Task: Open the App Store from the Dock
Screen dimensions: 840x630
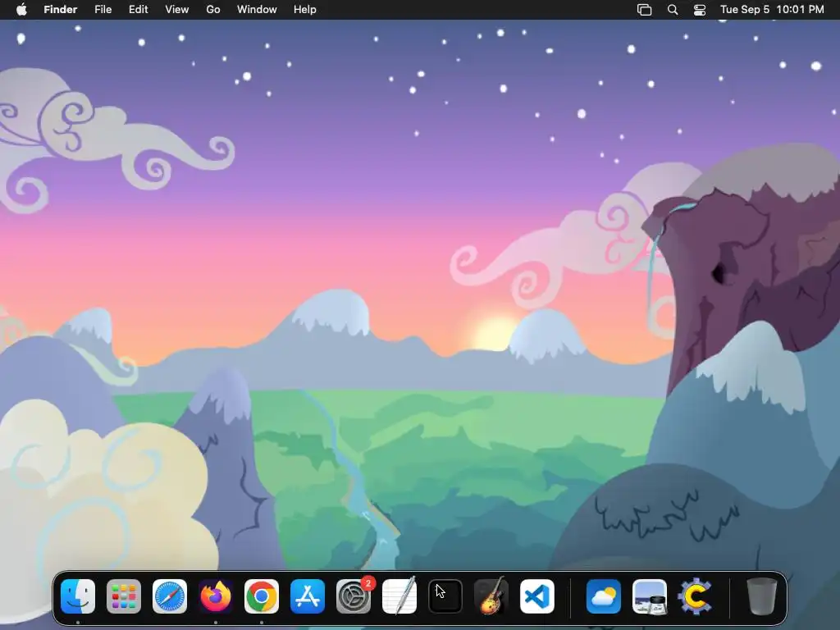Action: (x=308, y=596)
